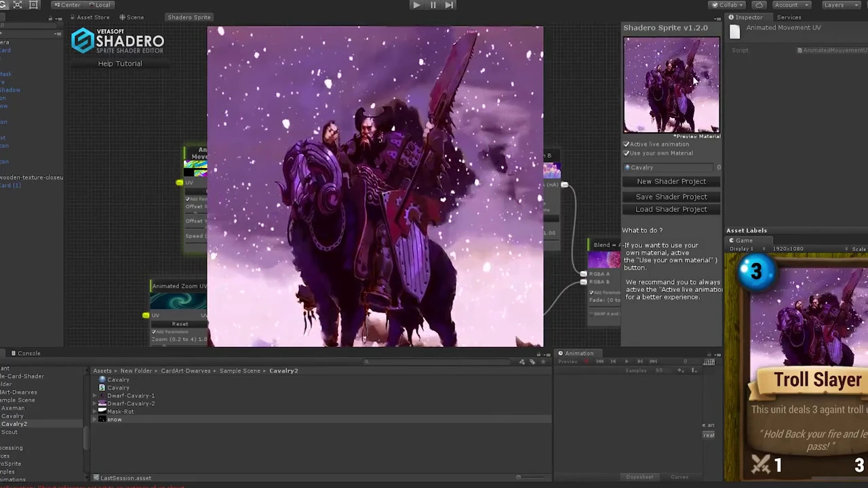Expand the Mask-Rot asset
Screen dimensions: 868x488
(95, 411)
